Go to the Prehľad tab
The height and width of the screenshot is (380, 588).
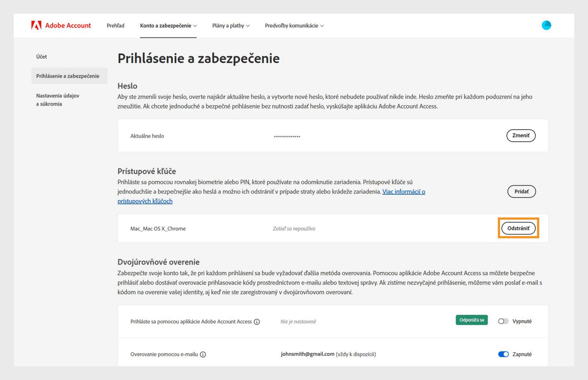coord(115,26)
